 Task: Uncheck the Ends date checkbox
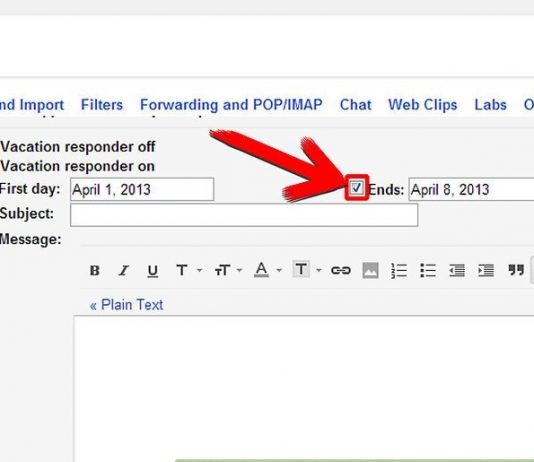pyautogui.click(x=356, y=188)
